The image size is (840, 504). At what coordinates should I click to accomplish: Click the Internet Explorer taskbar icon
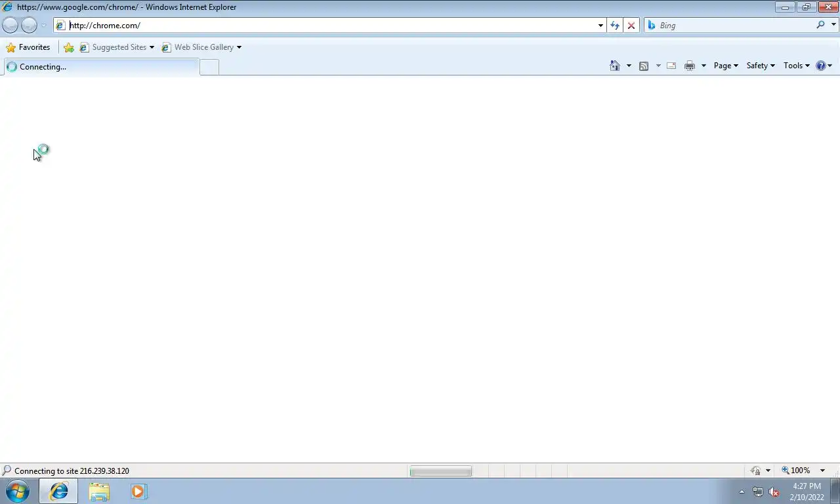58,492
